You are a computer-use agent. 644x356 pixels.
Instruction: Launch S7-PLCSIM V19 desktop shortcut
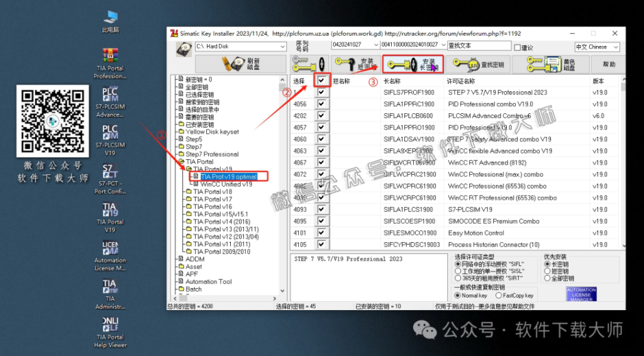click(110, 140)
